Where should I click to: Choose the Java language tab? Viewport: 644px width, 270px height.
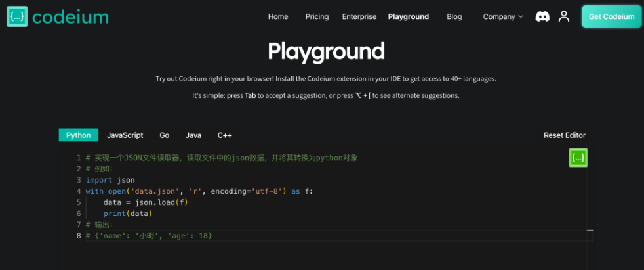pyautogui.click(x=193, y=135)
